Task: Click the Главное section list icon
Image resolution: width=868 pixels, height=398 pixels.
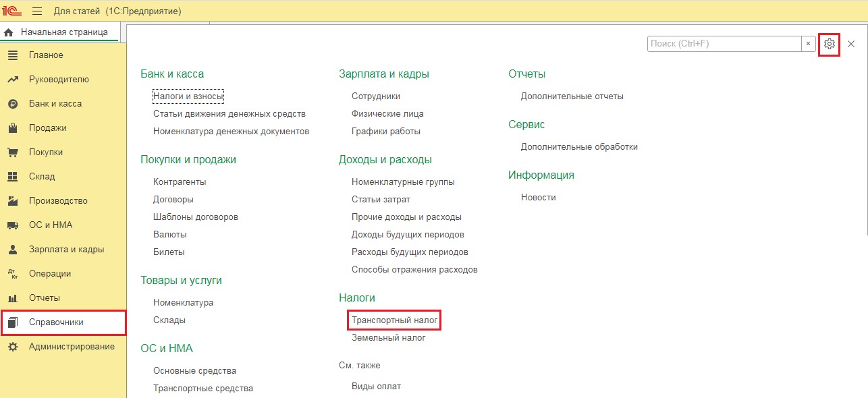Action: [12, 55]
